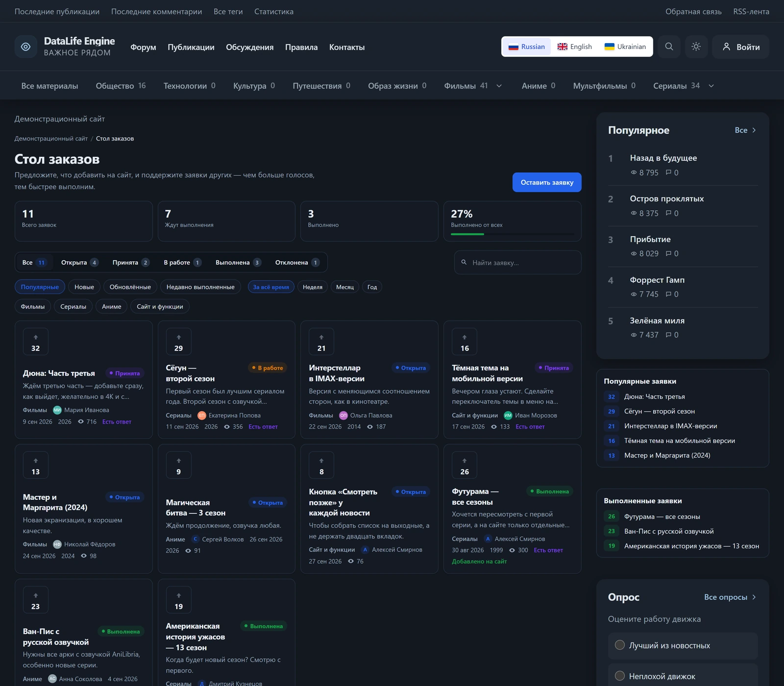Open Статистика link in top bar

[x=274, y=11]
